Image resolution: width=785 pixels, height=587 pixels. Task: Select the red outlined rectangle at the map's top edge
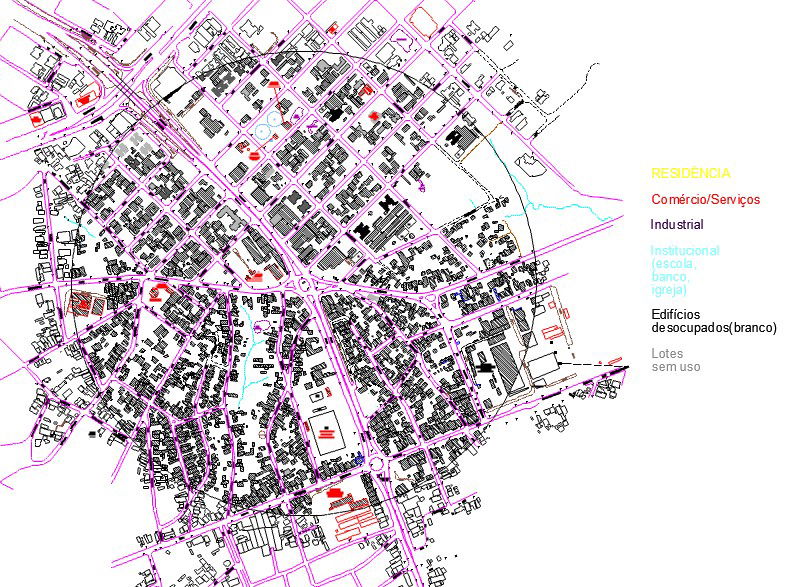click(x=424, y=18)
